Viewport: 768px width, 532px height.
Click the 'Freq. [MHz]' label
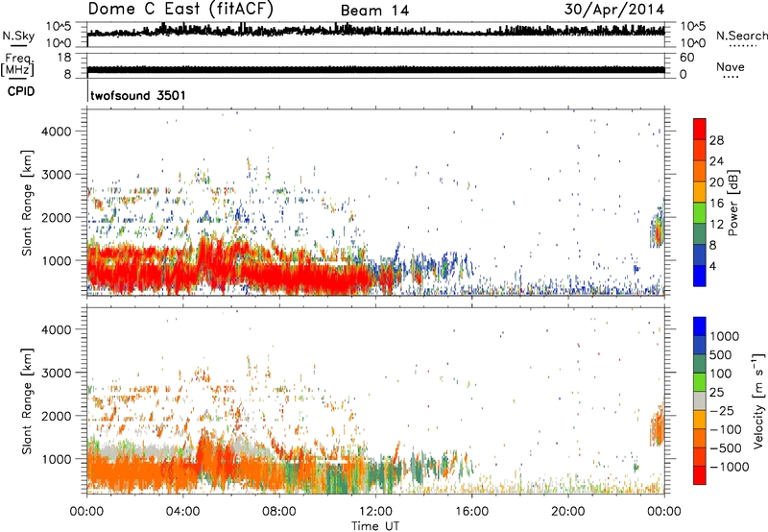point(17,64)
